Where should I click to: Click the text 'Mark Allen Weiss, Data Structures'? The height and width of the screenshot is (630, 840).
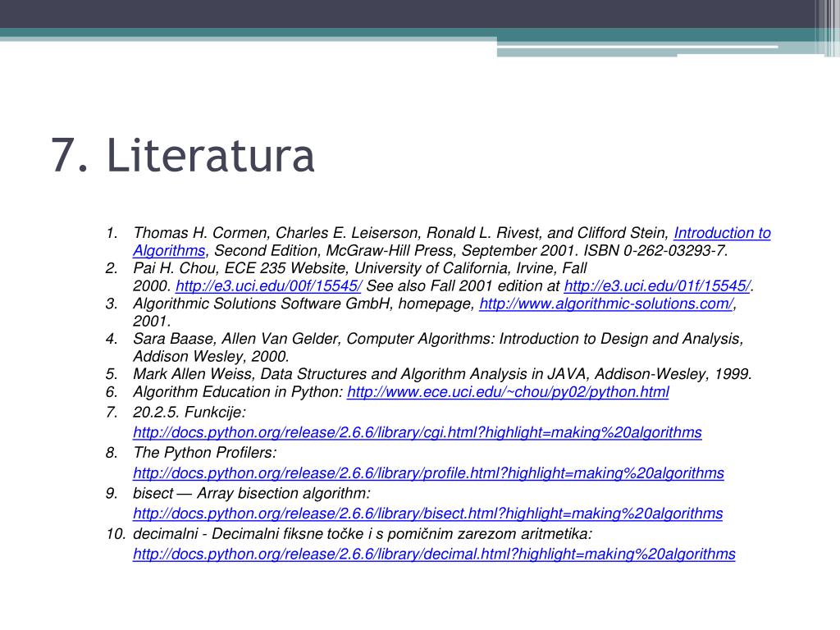pos(248,374)
